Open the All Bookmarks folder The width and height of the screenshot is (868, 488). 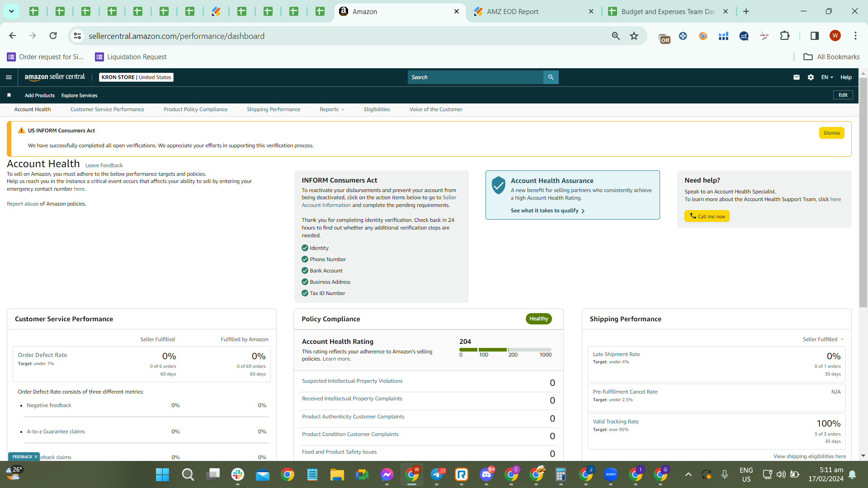click(x=831, y=56)
